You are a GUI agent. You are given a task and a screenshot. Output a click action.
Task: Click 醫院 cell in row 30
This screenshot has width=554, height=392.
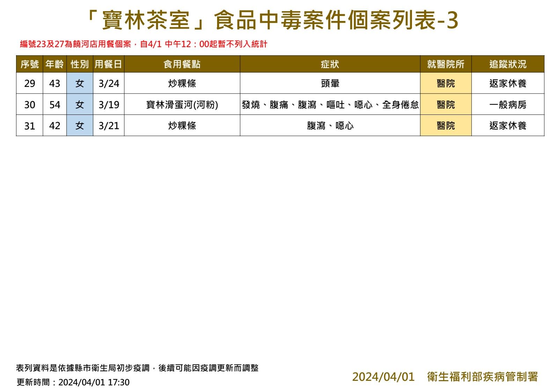(x=446, y=104)
